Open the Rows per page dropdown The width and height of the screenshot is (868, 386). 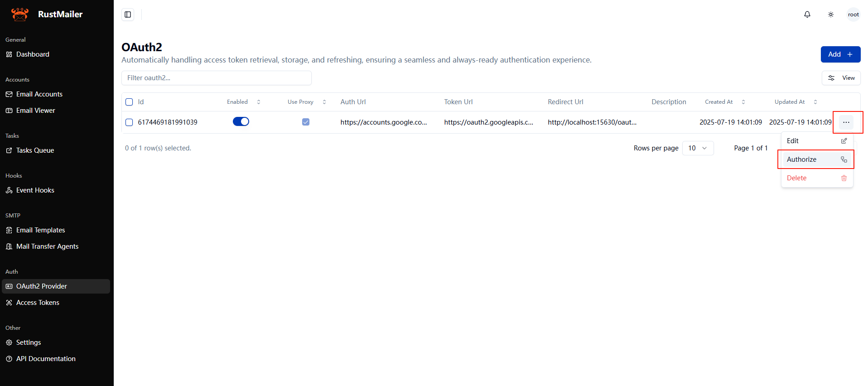point(698,148)
